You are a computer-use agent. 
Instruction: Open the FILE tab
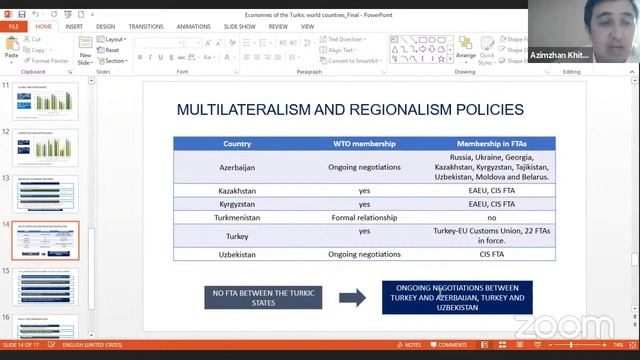pos(14,27)
